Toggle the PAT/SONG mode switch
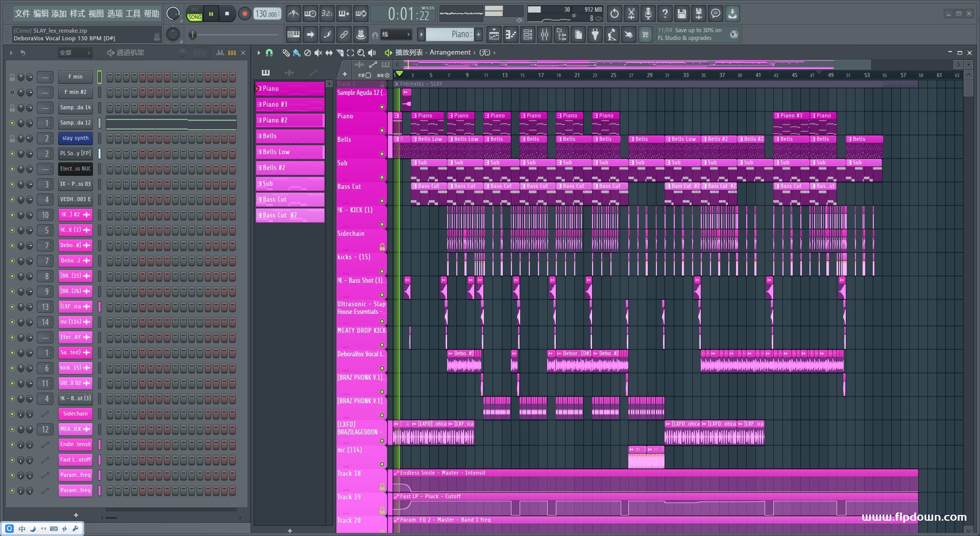 (194, 14)
